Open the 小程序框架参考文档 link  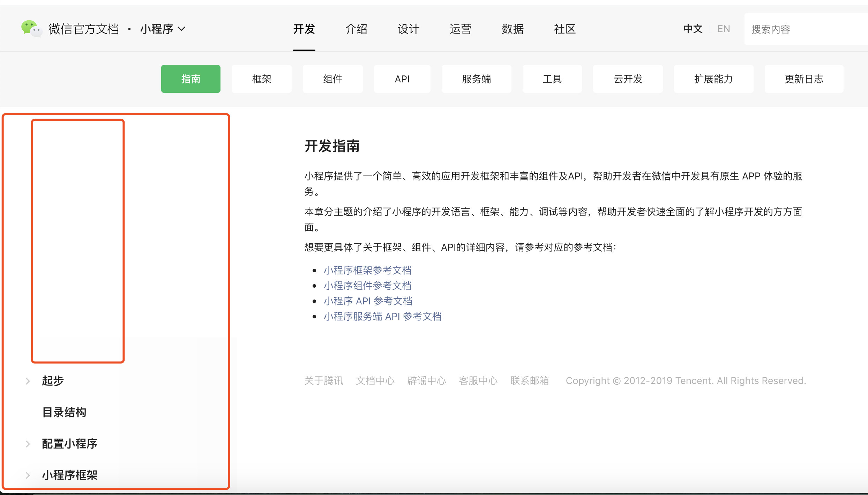(367, 270)
